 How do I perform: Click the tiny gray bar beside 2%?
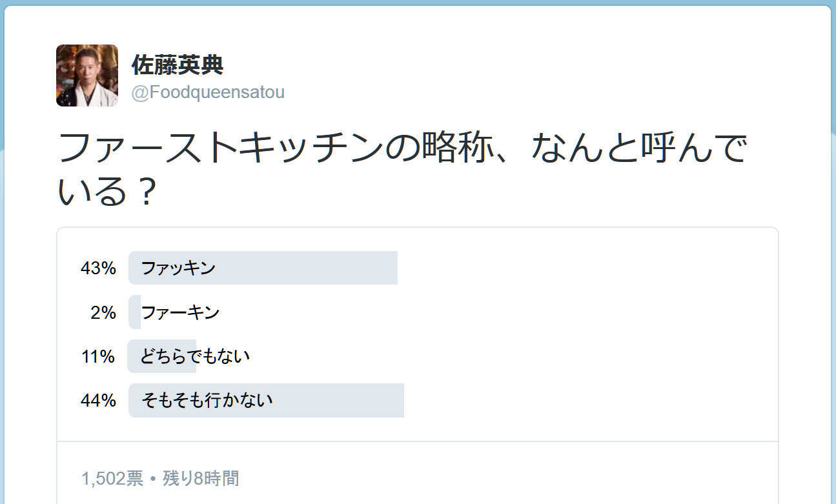(x=134, y=312)
